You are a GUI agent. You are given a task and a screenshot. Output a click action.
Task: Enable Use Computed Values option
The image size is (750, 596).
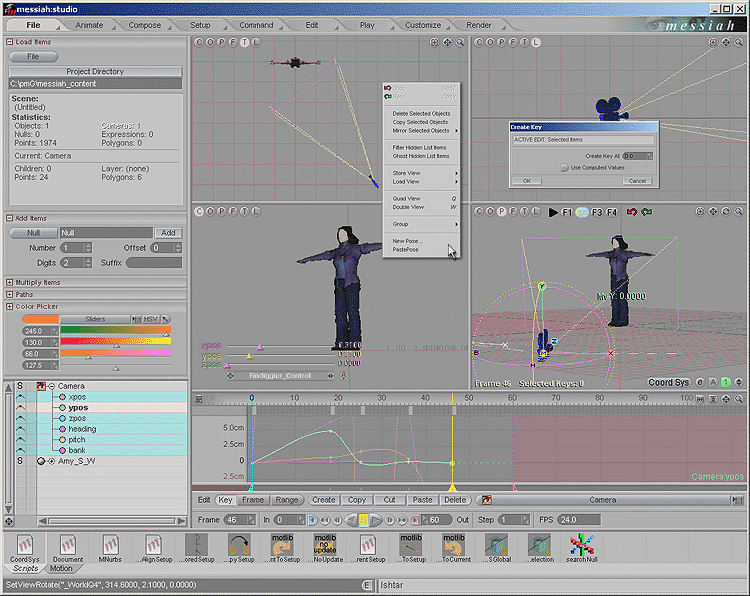coord(564,167)
